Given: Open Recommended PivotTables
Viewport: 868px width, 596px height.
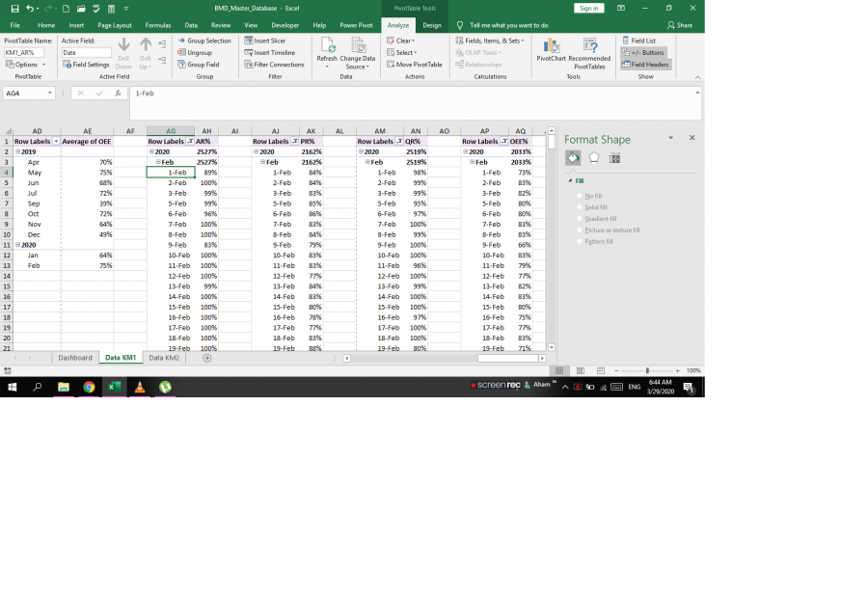Looking at the screenshot, I should point(589,53).
